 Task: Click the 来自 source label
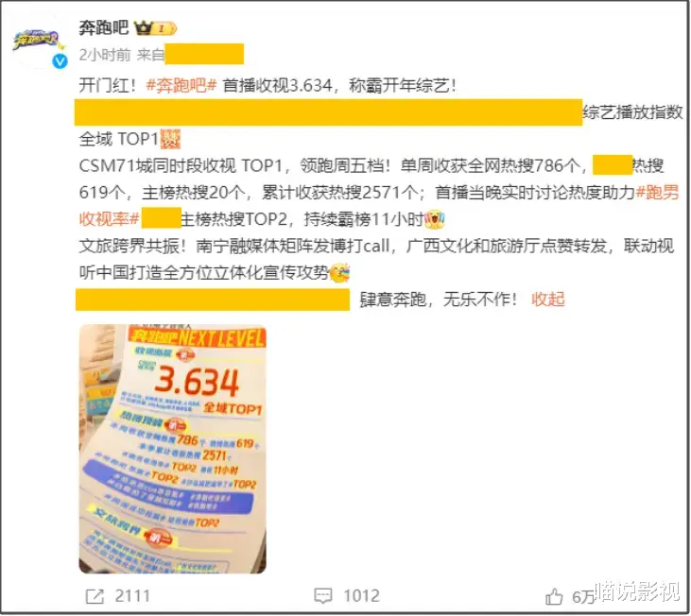click(x=150, y=55)
